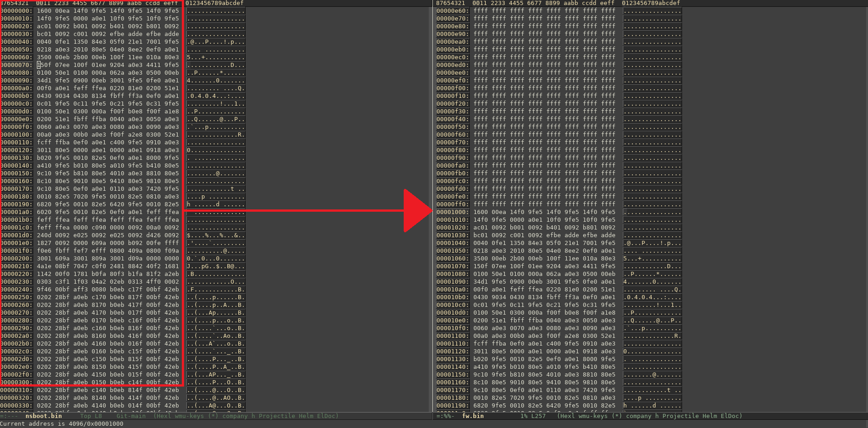Screen dimensions: 868x428
Task: Click Hexl mode name in nsboot.bin mode line
Action: point(164,416)
